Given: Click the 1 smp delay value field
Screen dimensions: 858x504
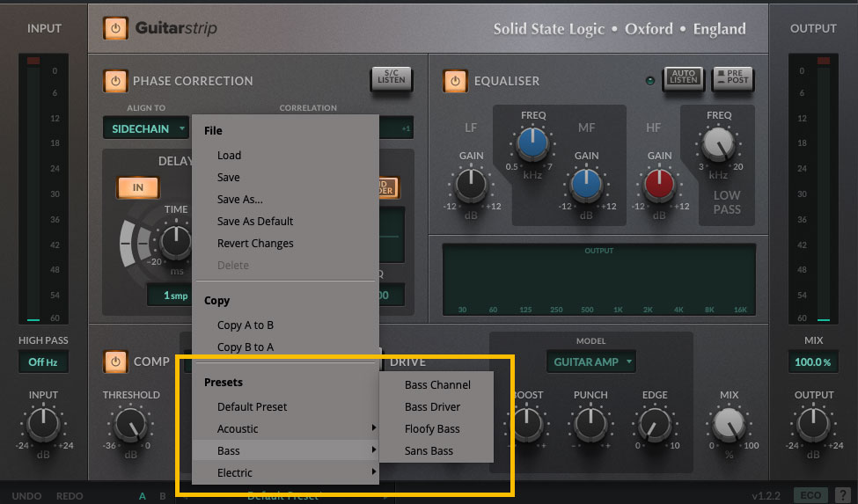Looking at the screenshot, I should [x=169, y=296].
